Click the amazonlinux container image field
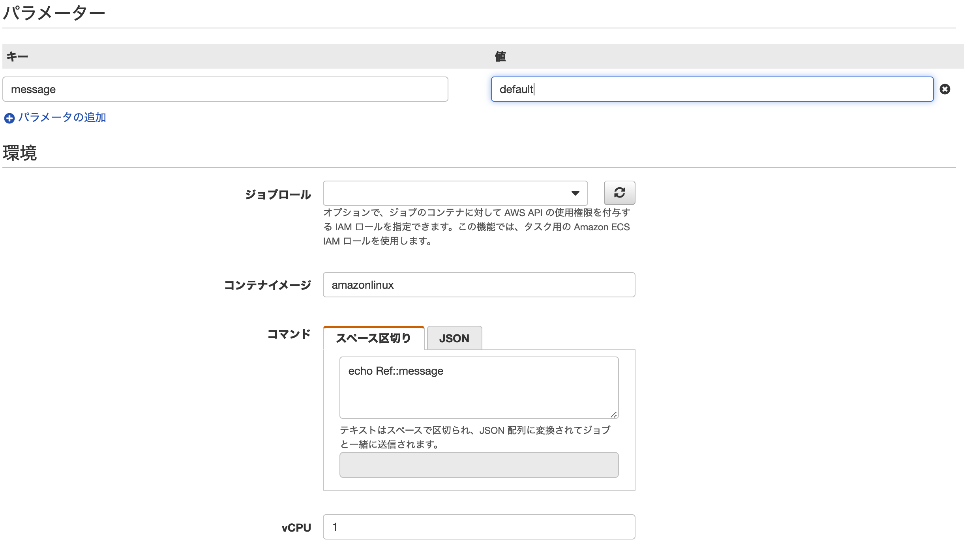This screenshot has width=971, height=560. tap(478, 285)
